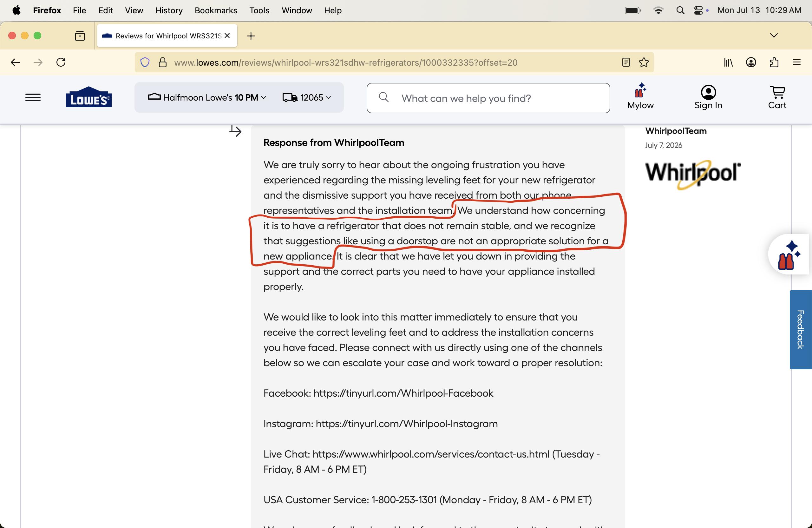Click the Feedback side tab
The width and height of the screenshot is (812, 528).
[x=800, y=329]
